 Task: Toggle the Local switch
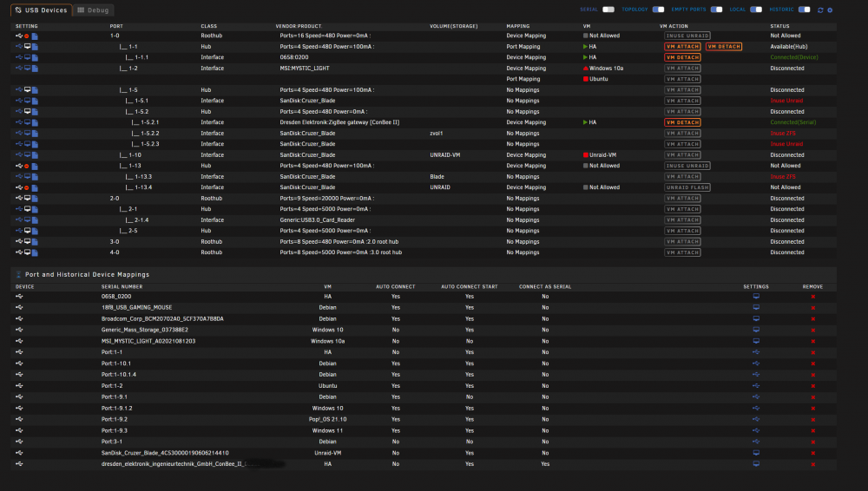(x=756, y=10)
